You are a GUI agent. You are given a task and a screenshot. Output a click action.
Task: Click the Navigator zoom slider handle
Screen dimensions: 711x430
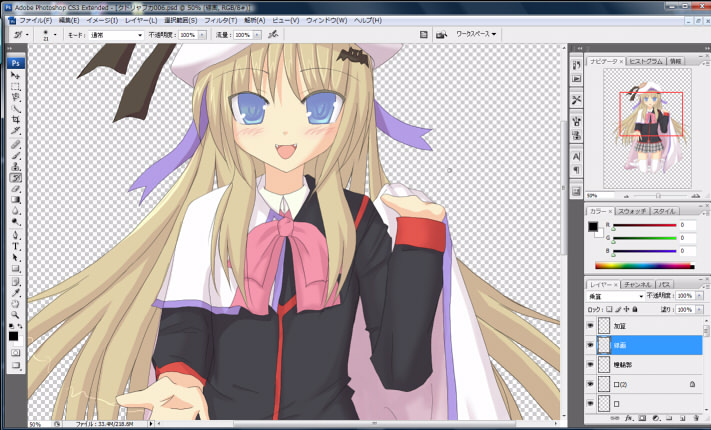pyautogui.click(x=658, y=196)
